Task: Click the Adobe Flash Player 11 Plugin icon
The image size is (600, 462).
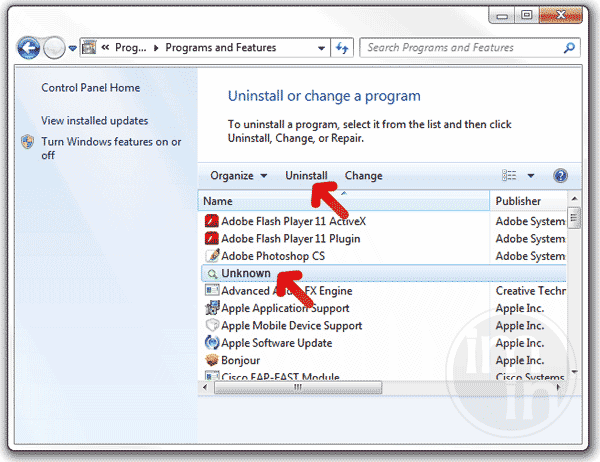Action: click(x=211, y=238)
